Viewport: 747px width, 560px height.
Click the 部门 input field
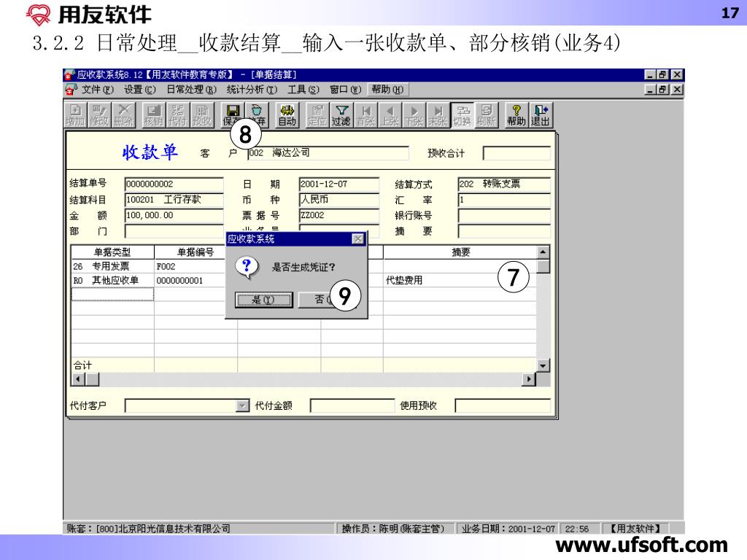tap(174, 231)
